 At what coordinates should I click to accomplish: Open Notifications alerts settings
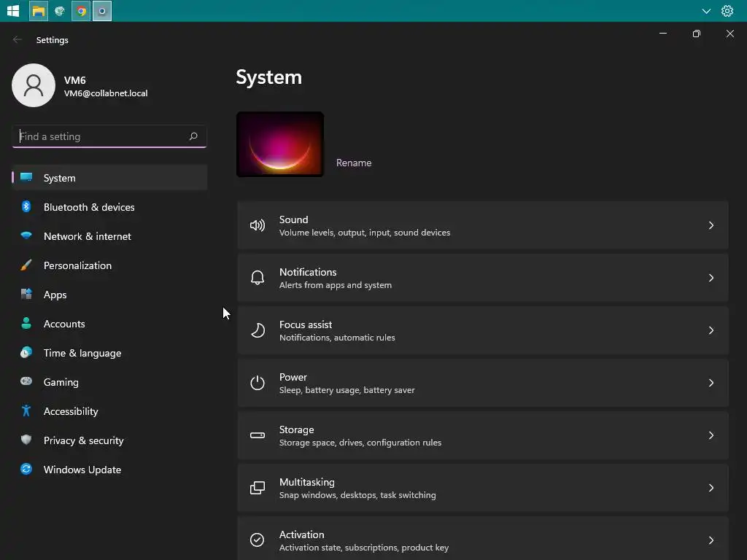(x=483, y=278)
